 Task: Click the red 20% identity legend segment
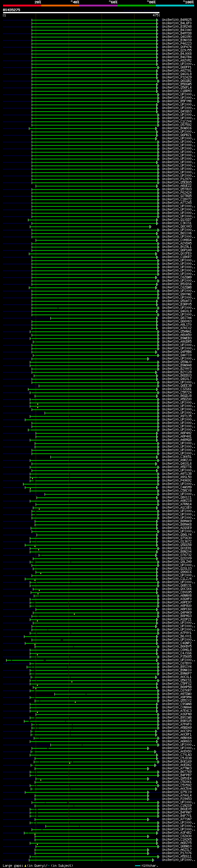tap(22, 6)
